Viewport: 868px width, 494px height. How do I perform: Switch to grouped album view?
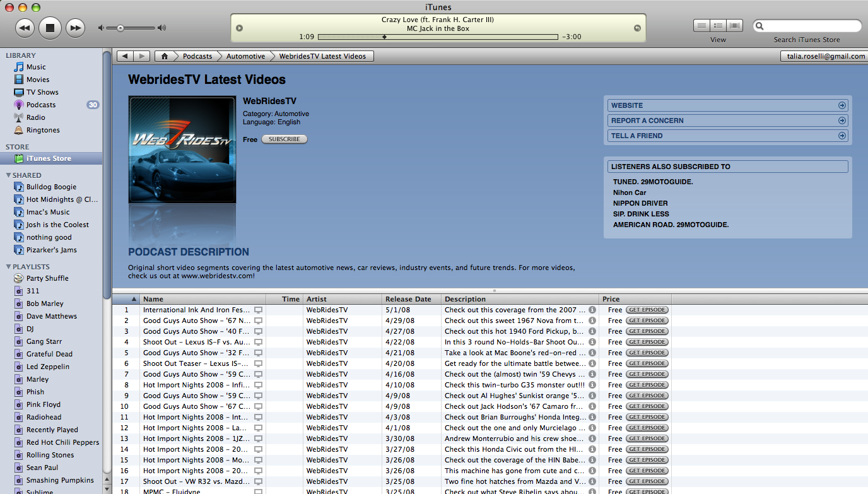718,26
